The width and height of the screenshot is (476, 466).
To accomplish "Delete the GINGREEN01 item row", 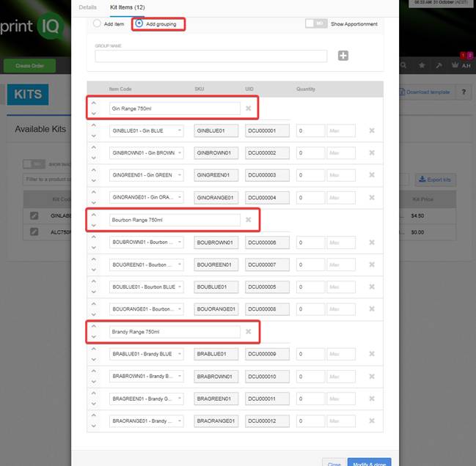I will click(372, 174).
